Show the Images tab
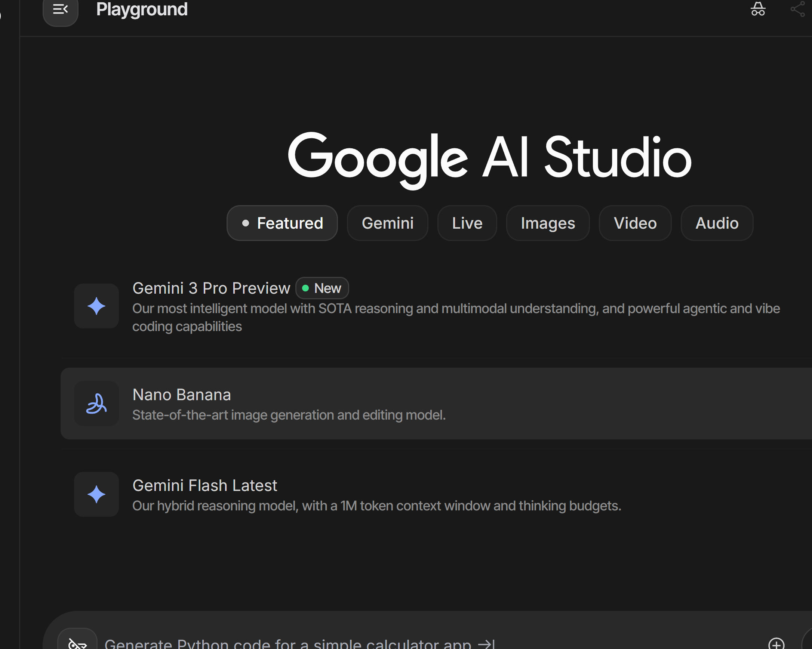This screenshot has height=649, width=812. (548, 223)
